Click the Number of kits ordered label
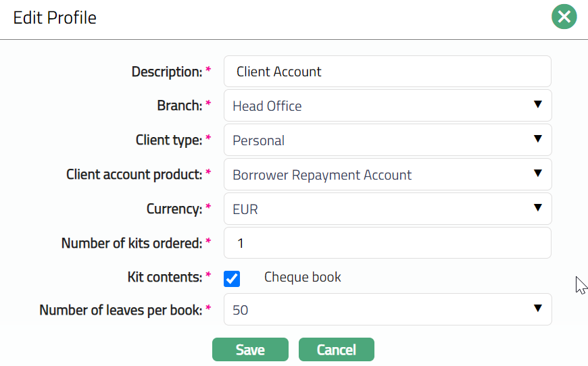The height and width of the screenshot is (366, 588). tap(131, 243)
